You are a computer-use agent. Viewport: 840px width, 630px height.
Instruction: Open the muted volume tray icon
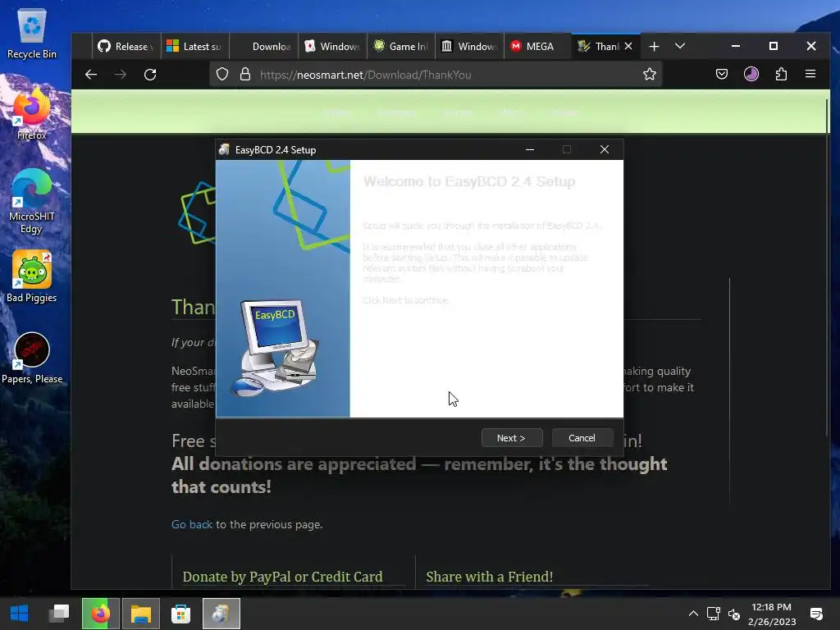734,614
